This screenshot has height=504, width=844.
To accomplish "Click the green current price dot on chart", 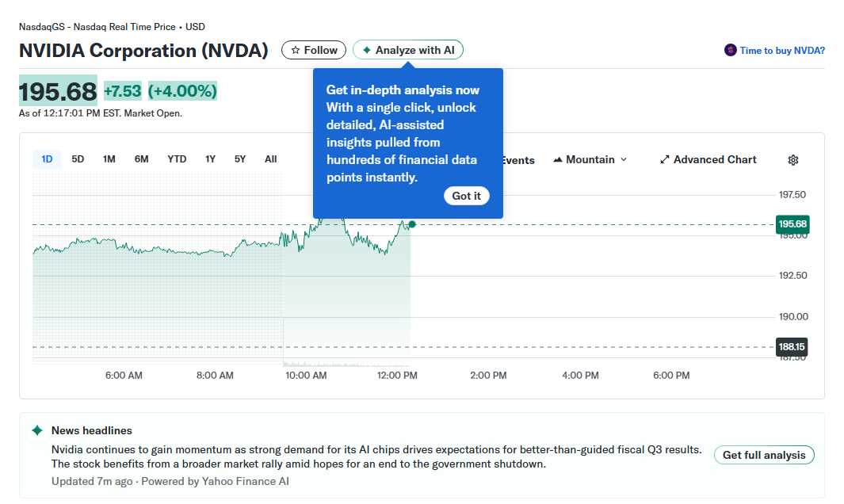I will [x=411, y=224].
